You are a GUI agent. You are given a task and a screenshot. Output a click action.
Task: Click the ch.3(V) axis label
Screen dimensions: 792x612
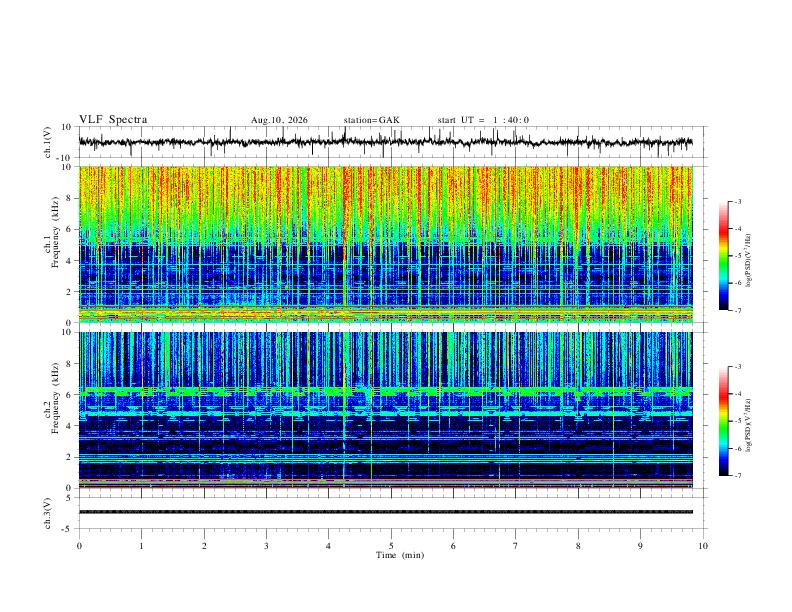(48, 513)
